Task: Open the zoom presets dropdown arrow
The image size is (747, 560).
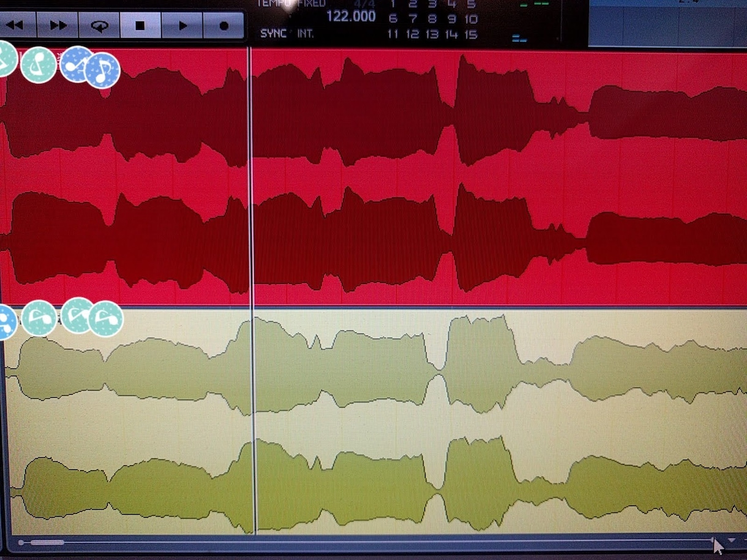Action: click(732, 541)
